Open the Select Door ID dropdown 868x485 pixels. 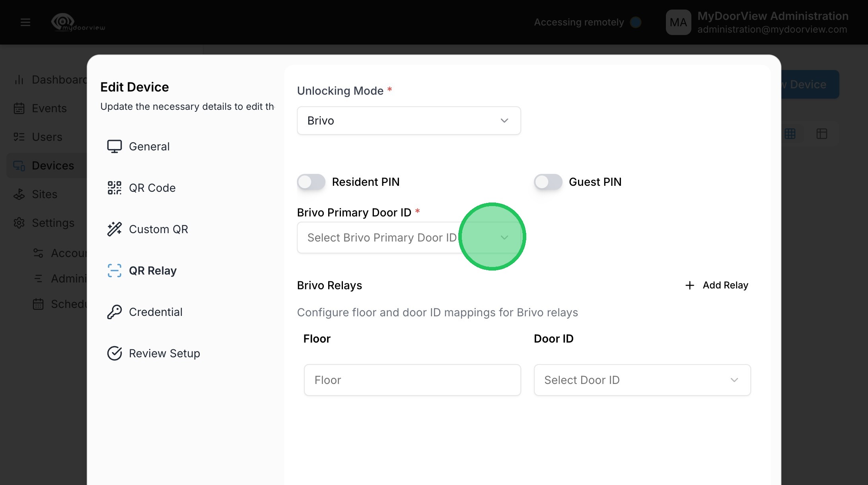pos(642,380)
